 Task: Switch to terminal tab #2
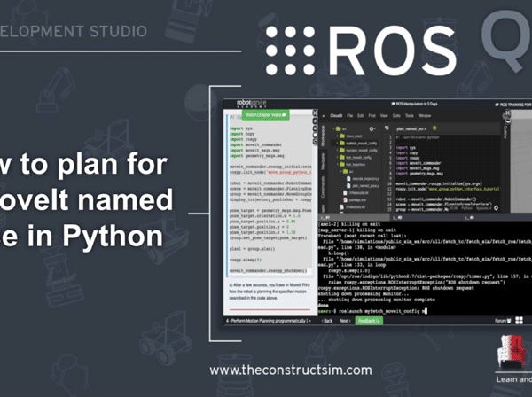point(397,217)
